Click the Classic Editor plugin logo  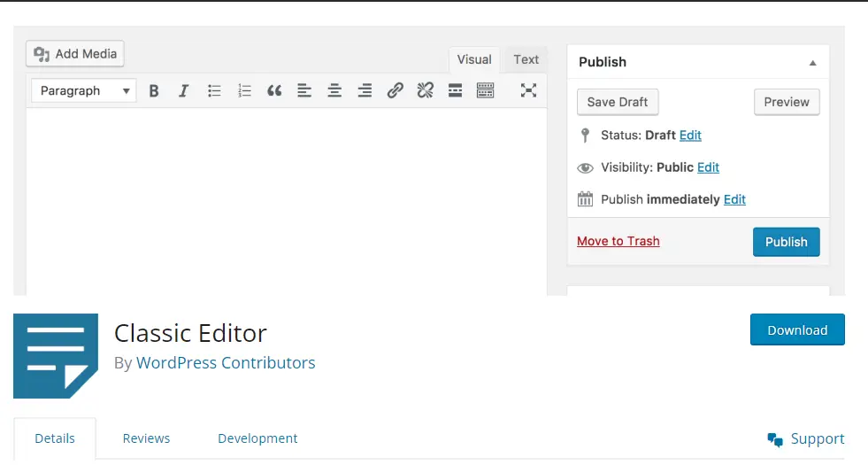56,356
